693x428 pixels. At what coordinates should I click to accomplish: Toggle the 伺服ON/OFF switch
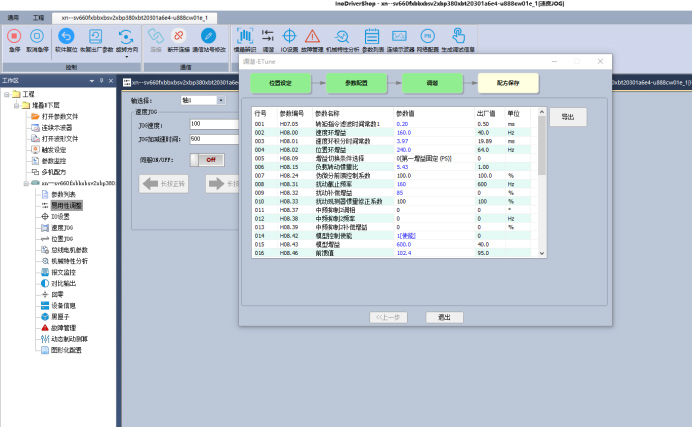click(x=210, y=159)
